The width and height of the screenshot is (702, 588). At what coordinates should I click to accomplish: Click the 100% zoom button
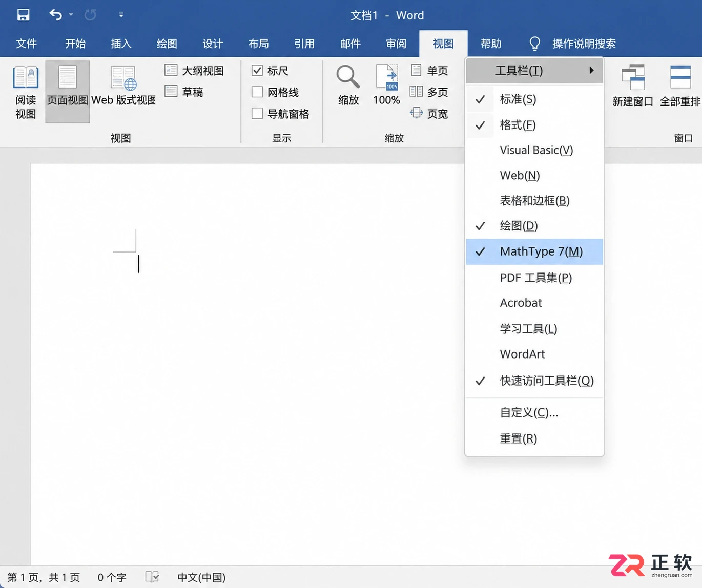click(x=386, y=85)
